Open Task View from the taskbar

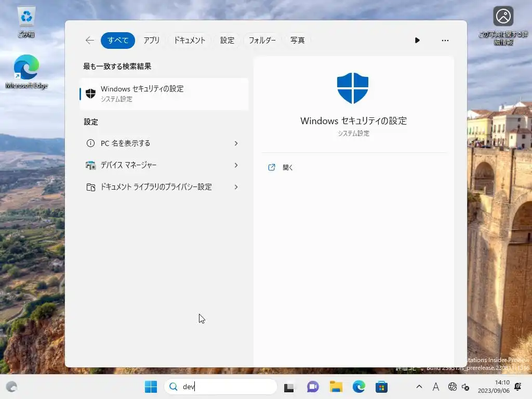pos(289,387)
